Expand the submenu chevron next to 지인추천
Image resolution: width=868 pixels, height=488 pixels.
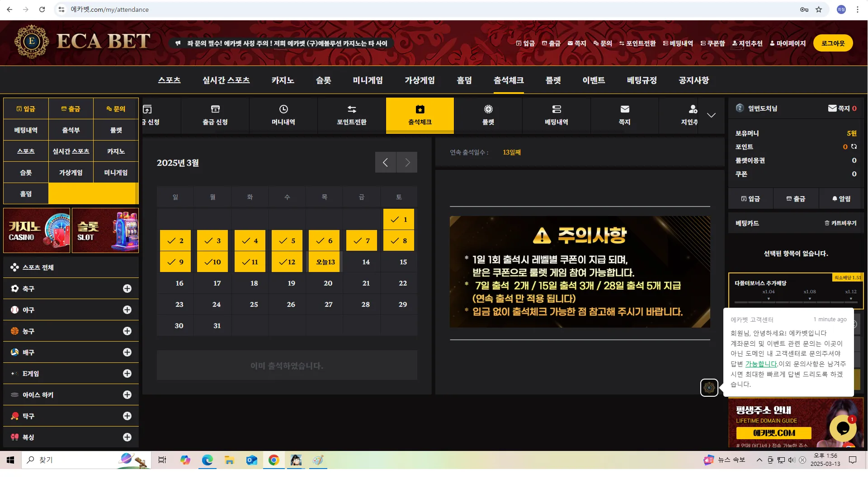click(711, 115)
